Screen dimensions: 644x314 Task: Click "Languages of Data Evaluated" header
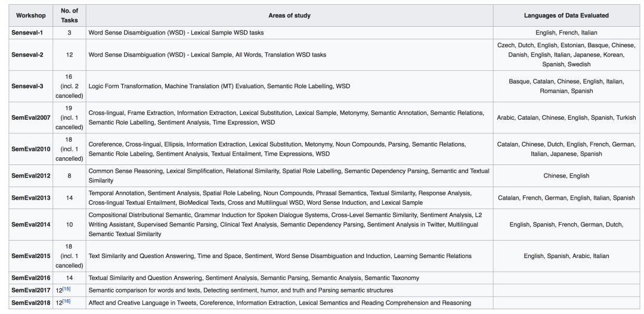pos(566,15)
